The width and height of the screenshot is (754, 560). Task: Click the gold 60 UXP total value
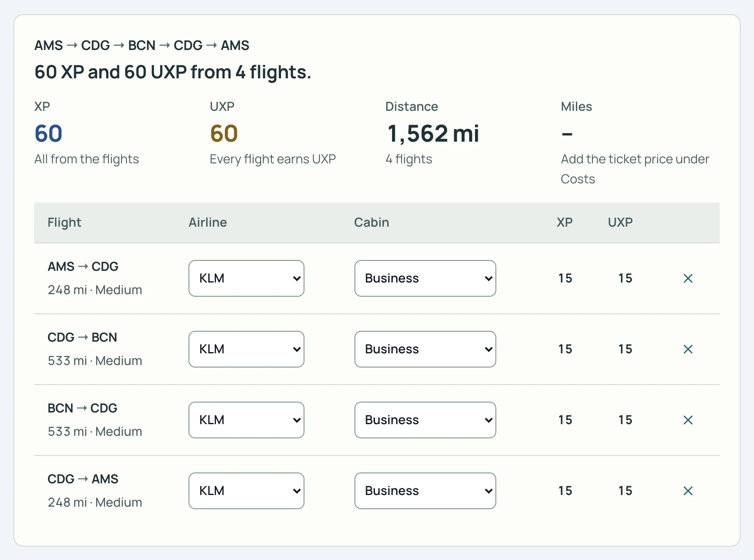tap(224, 134)
